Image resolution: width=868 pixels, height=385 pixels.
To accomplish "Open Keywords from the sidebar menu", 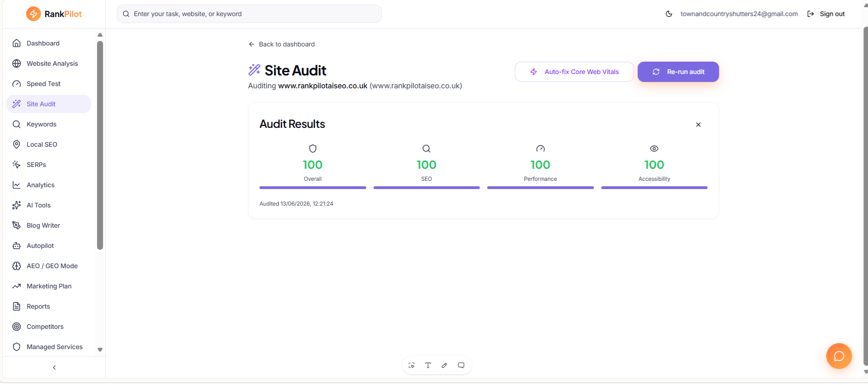I will [49, 124].
